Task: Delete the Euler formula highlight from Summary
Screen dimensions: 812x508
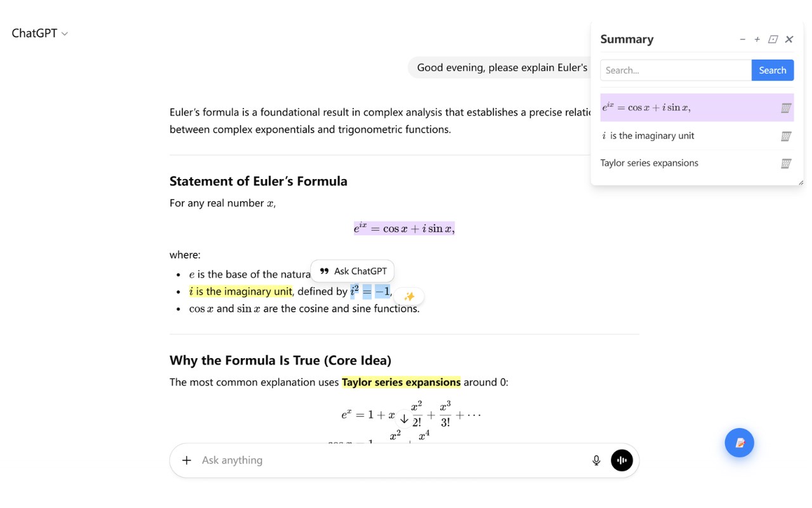Action: [786, 108]
